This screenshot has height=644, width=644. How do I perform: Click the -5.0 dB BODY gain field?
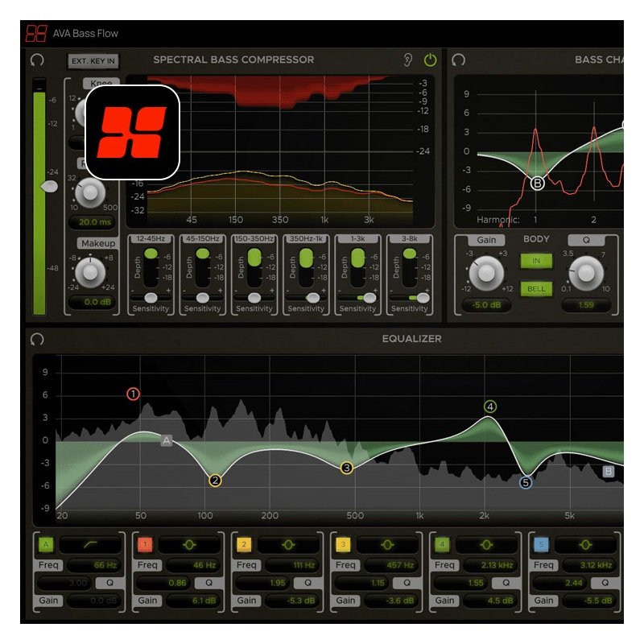486,305
